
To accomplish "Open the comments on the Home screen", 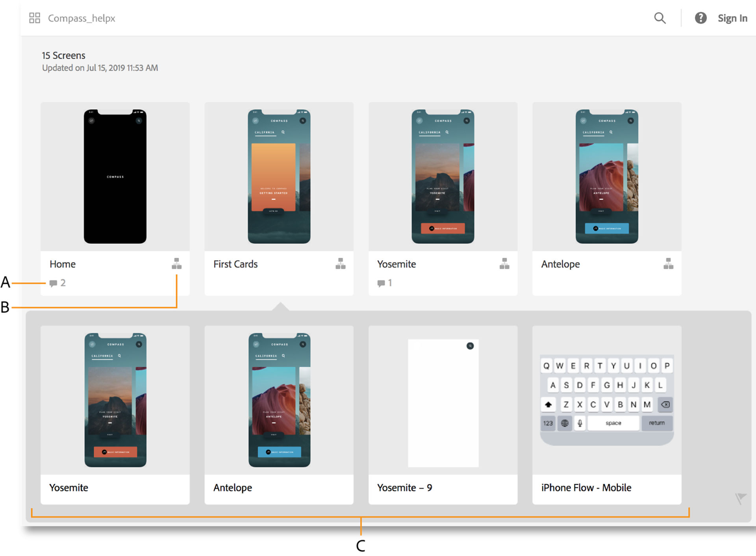I will coord(57,283).
